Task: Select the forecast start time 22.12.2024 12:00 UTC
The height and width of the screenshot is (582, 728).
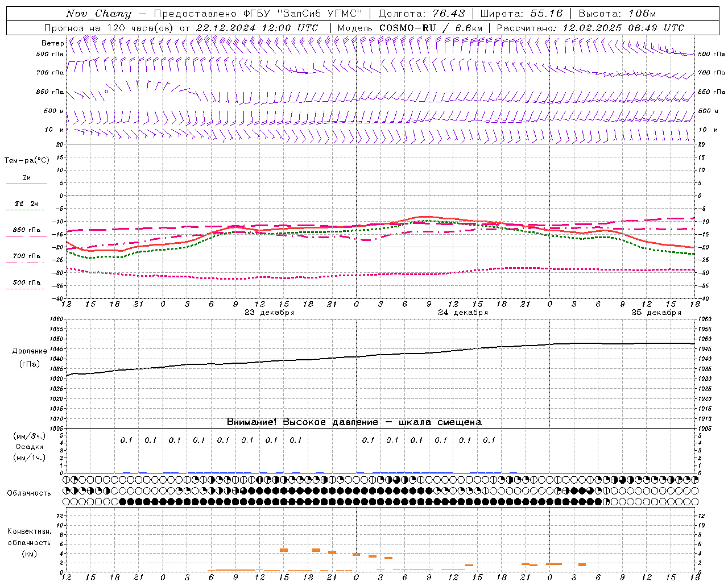Action: pos(257,28)
